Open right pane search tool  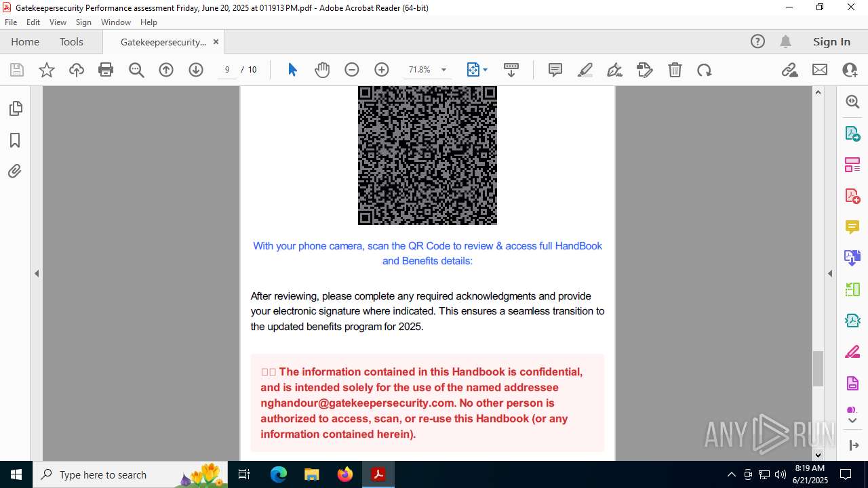click(x=852, y=102)
